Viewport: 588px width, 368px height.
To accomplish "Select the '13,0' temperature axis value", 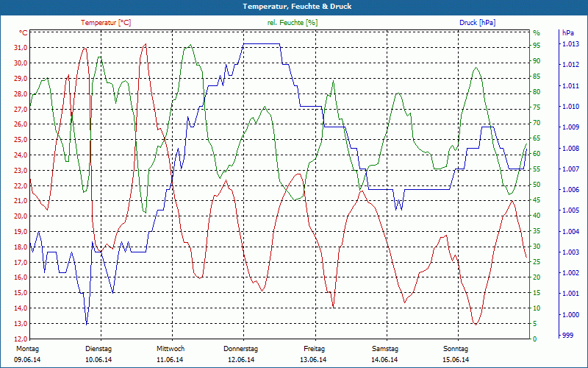I will [21, 324].
